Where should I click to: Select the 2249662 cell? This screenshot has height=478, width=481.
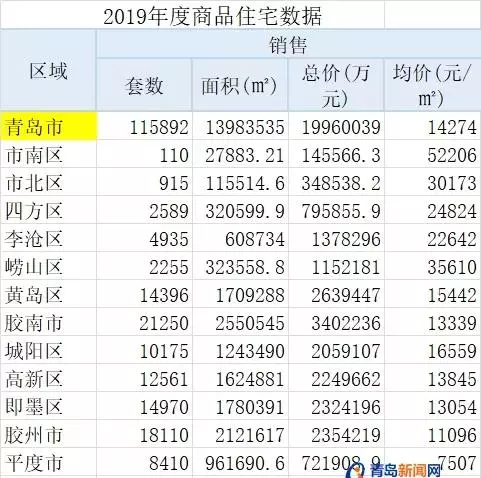click(x=336, y=378)
